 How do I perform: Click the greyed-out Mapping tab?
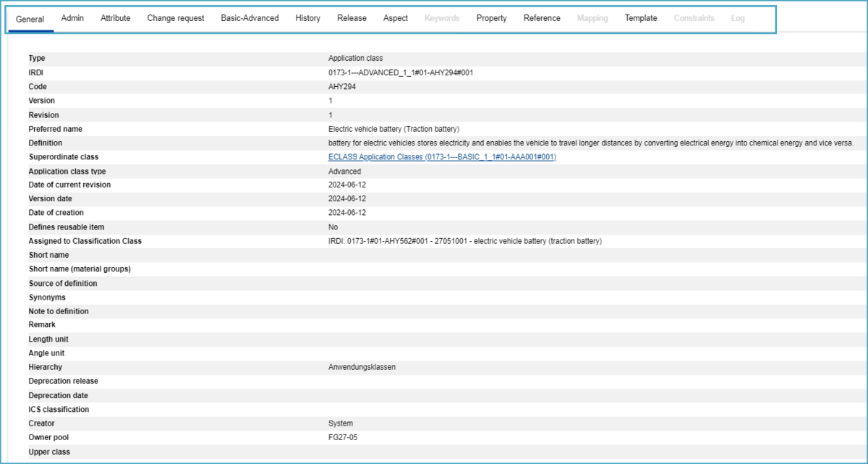(x=592, y=18)
